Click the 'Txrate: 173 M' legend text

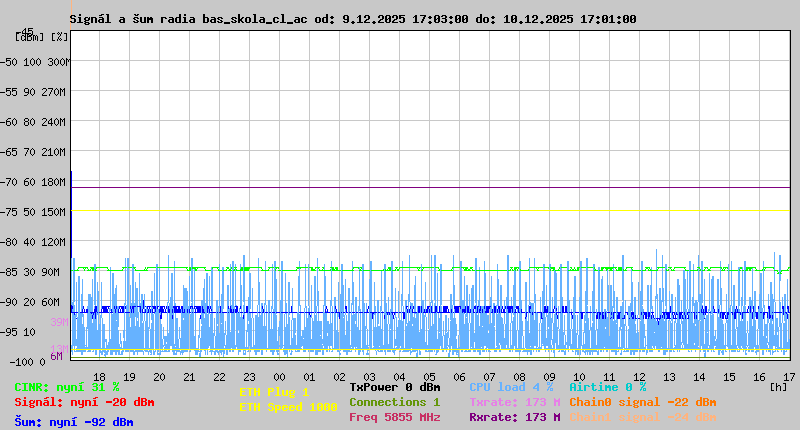click(515, 402)
